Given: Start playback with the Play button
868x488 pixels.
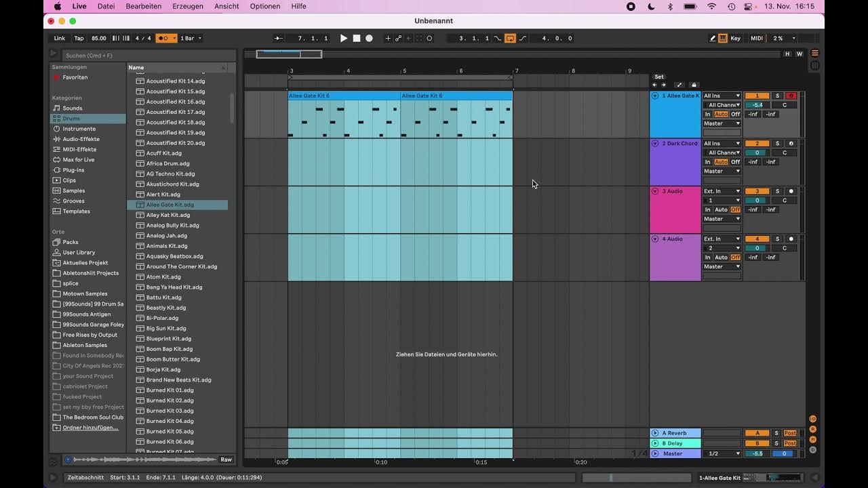Looking at the screenshot, I should pyautogui.click(x=343, y=39).
